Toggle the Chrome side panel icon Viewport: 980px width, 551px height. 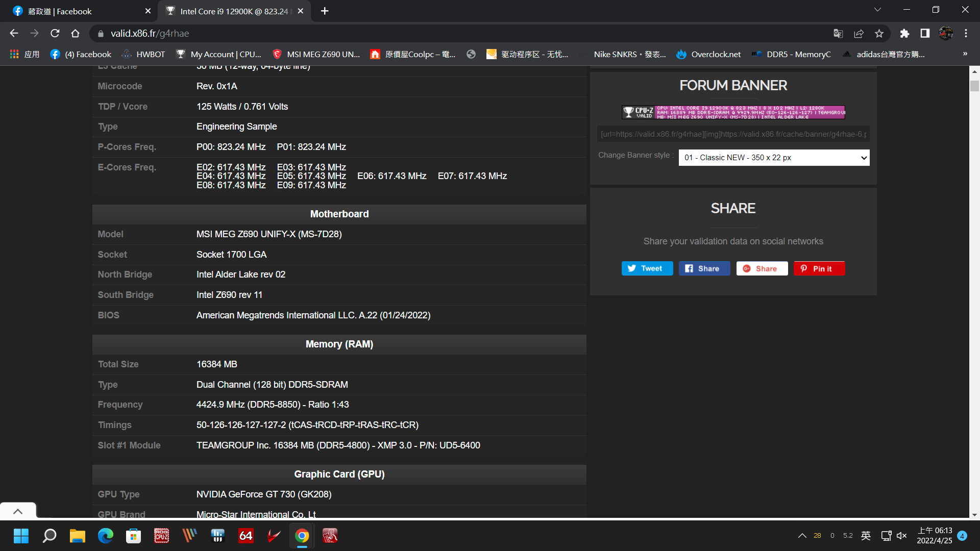coord(925,33)
